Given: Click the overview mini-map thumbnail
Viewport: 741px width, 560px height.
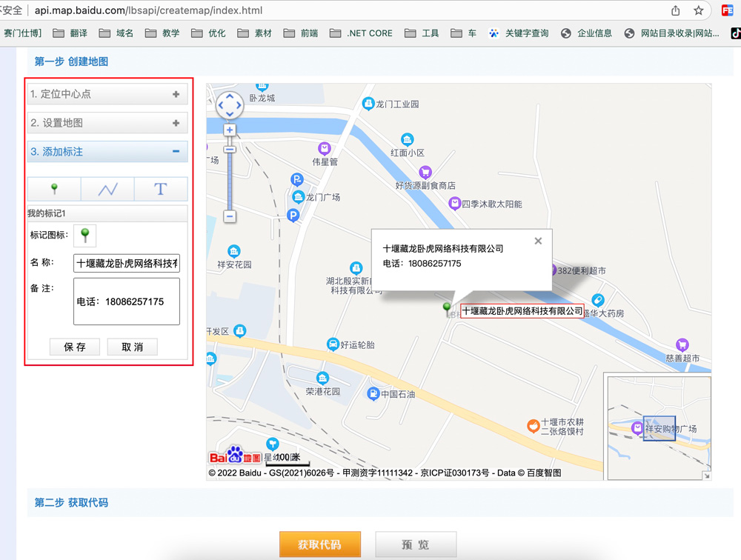Looking at the screenshot, I should [x=659, y=428].
